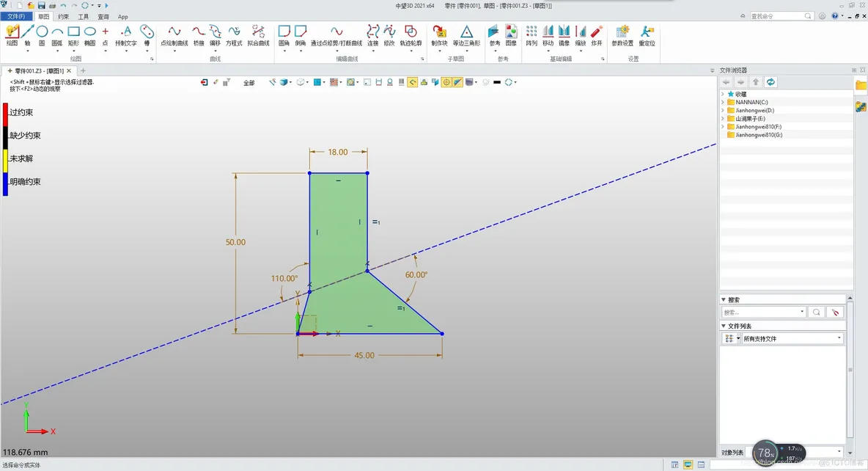Viewport: 868px width, 471px height.
Task: Collapse the 搜索 (Search) section
Action: coord(724,300)
